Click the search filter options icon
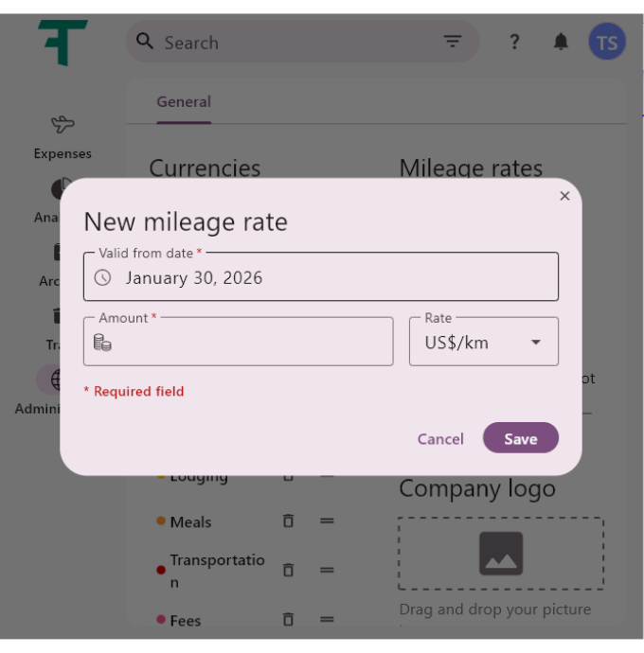The height and width of the screenshot is (653, 644). (x=453, y=42)
